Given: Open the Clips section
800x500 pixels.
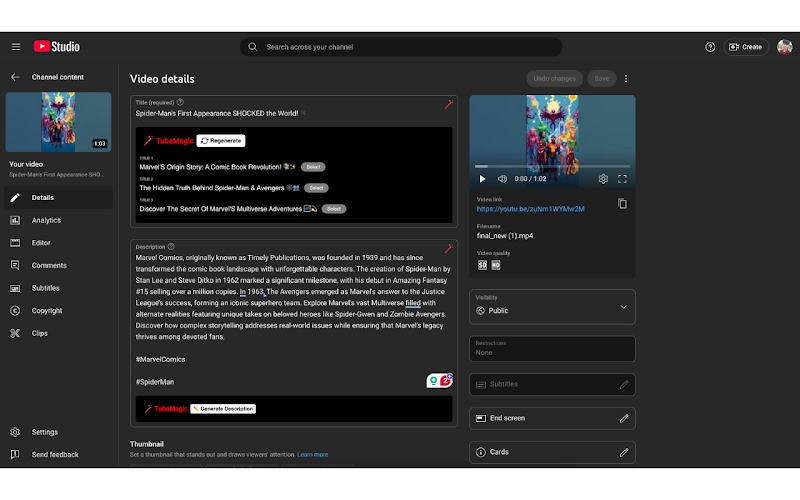Looking at the screenshot, I should 58,333.
